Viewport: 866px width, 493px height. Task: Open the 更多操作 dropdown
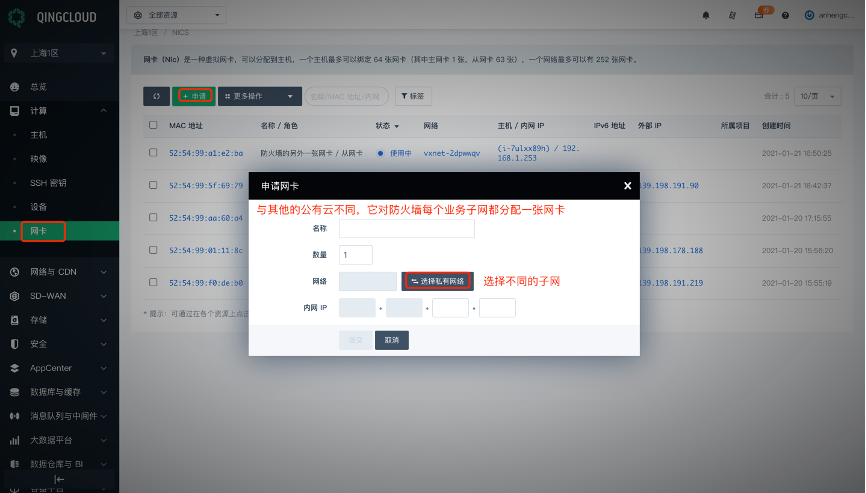(x=259, y=96)
